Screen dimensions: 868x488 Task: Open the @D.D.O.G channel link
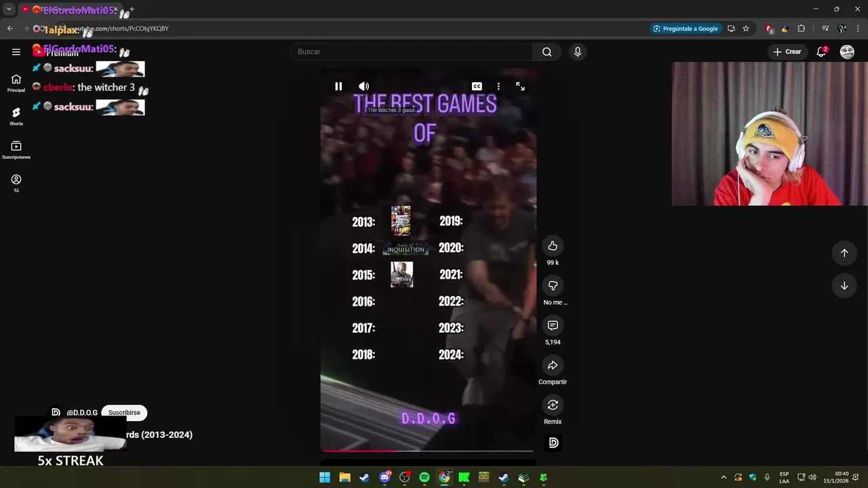coord(81,412)
